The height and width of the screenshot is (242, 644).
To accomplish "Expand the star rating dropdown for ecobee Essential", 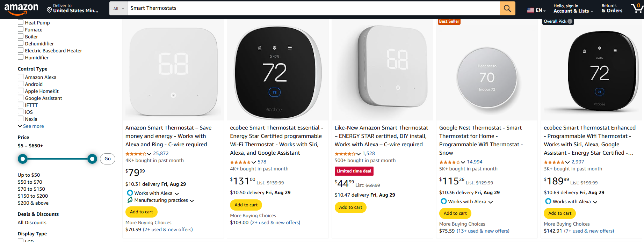I will click(254, 162).
